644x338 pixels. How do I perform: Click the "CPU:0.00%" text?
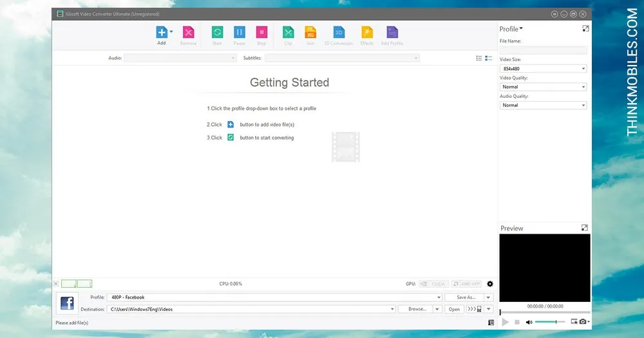pos(231,284)
